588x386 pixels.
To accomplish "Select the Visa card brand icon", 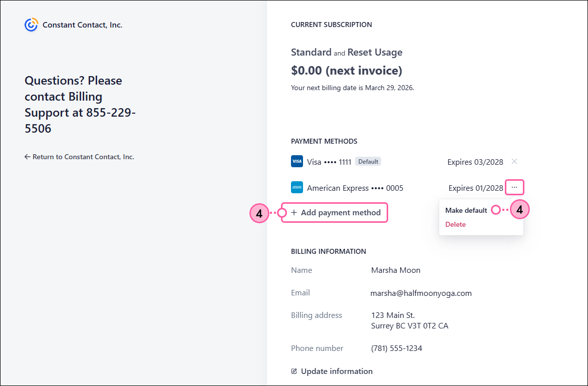I will [297, 161].
